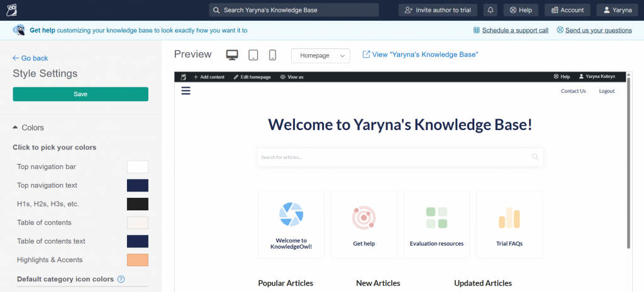
Task: Open the Yaryna user menu
Action: tap(618, 10)
